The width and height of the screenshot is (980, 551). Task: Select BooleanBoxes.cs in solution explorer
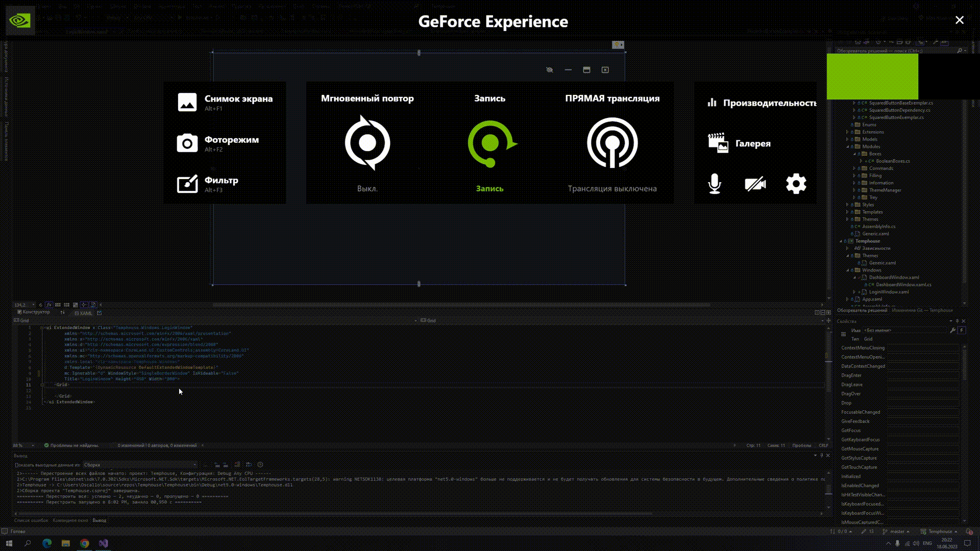tap(893, 161)
